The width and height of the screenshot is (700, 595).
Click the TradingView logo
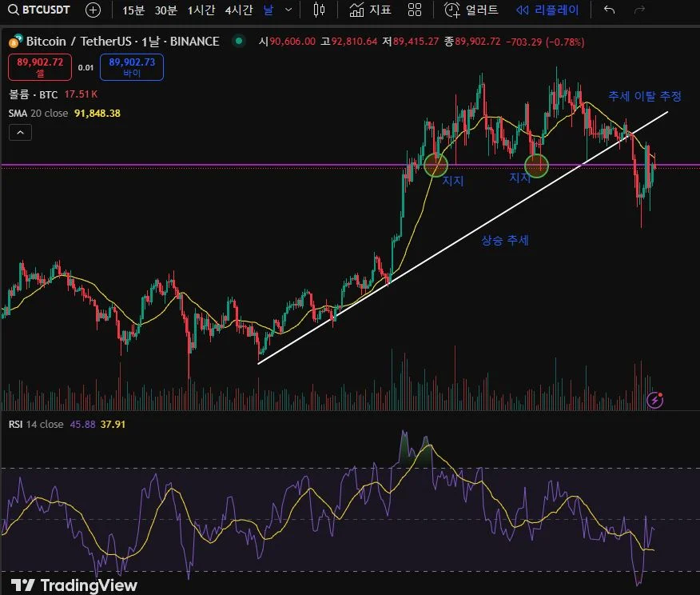74,585
